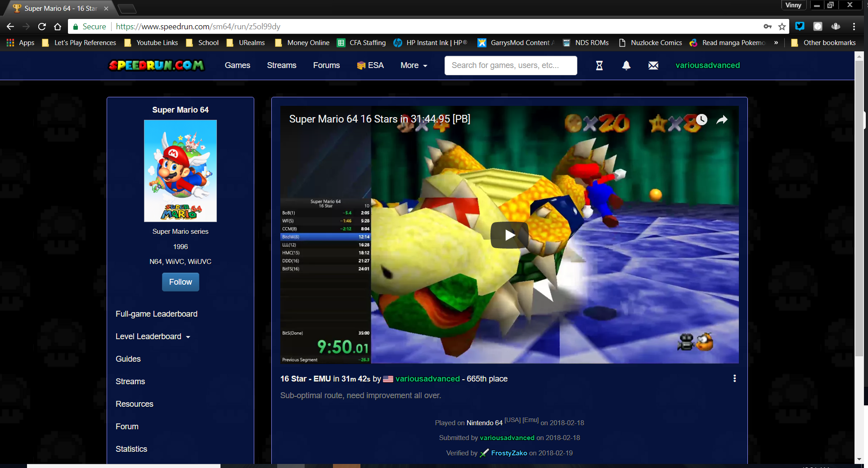Image resolution: width=868 pixels, height=468 pixels.
Task: Play the Super Mario 64 run video
Action: click(509, 235)
